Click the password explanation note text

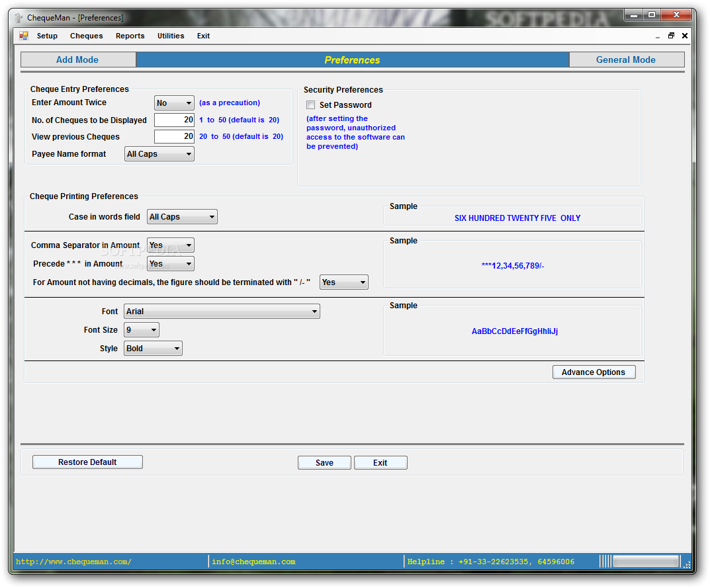(355, 133)
